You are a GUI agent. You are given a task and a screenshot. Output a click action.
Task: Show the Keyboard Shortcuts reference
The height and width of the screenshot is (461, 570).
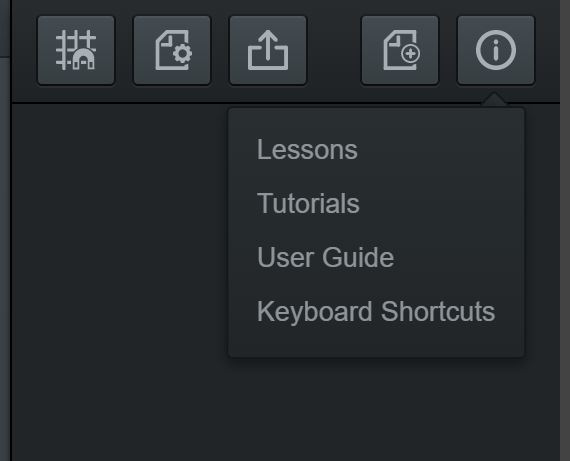pos(376,312)
